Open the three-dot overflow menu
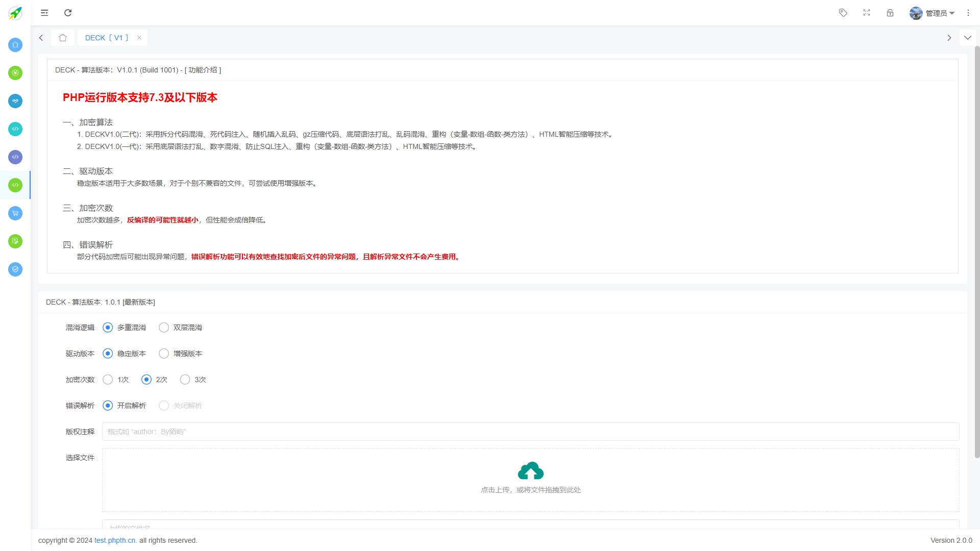 (968, 13)
